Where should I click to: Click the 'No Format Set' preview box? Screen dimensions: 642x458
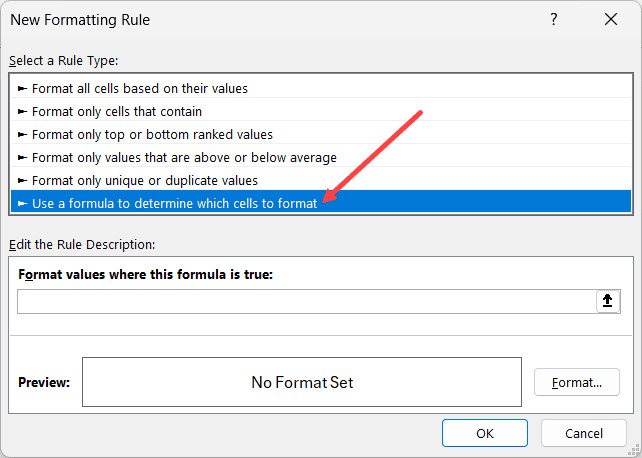pyautogui.click(x=301, y=382)
